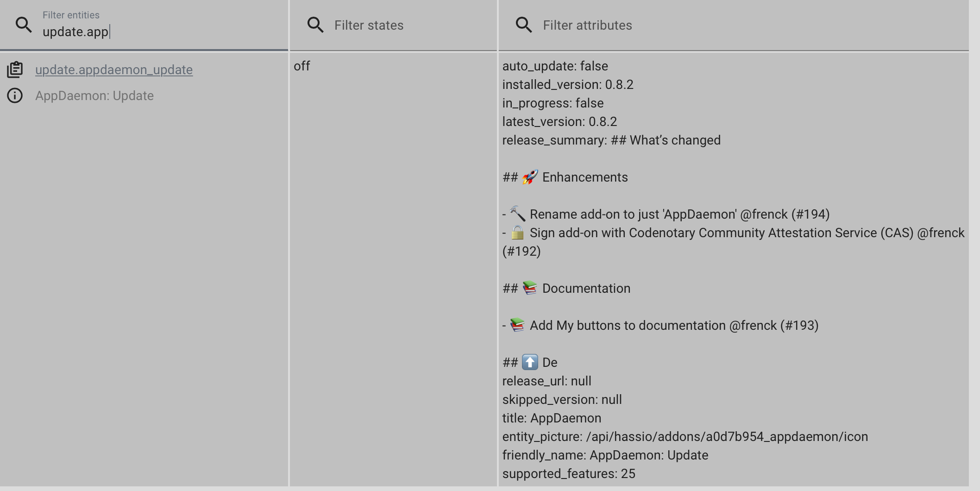
Task: Click the hammer emoji in Rename add-on line
Action: [517, 214]
